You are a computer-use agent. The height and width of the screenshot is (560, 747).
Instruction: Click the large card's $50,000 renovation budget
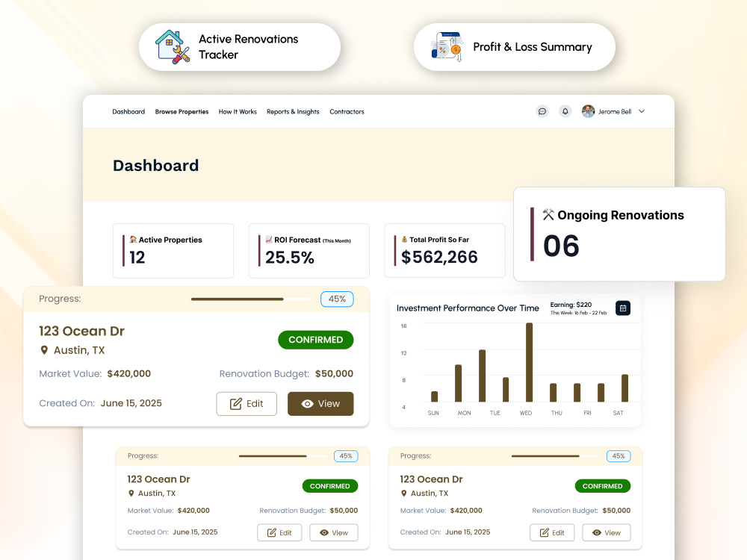(335, 374)
